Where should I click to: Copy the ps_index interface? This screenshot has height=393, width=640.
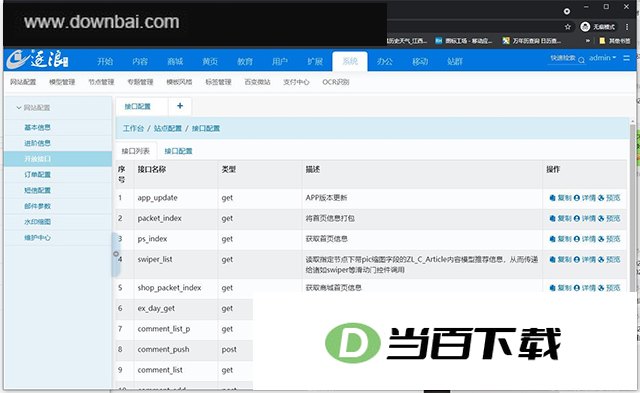click(560, 239)
